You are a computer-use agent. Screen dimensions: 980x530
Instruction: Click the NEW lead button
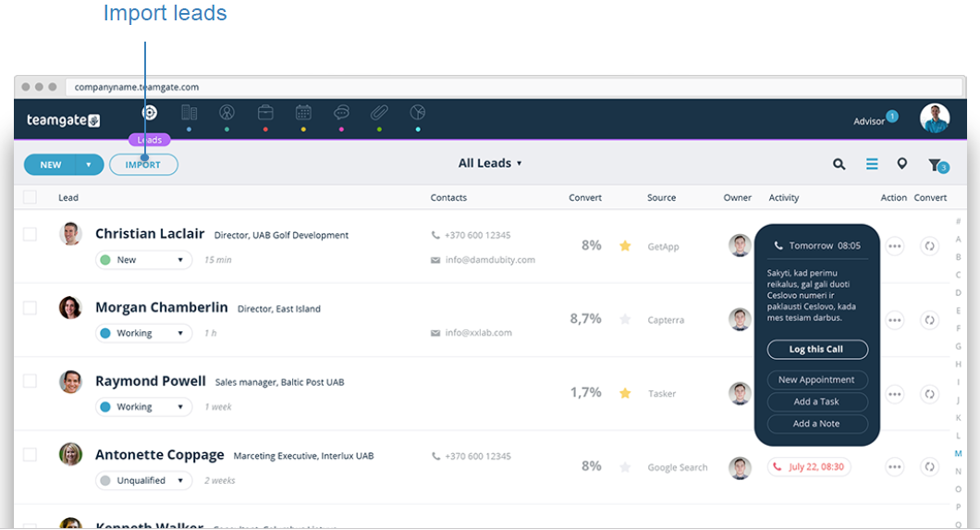coord(51,165)
